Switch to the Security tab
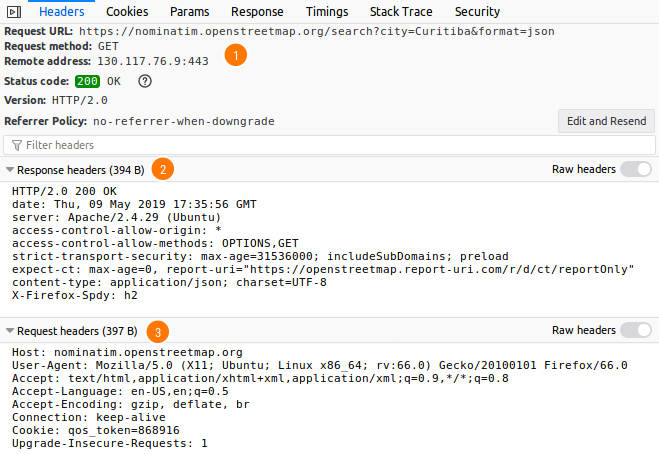This screenshot has width=659, height=454. [x=477, y=12]
